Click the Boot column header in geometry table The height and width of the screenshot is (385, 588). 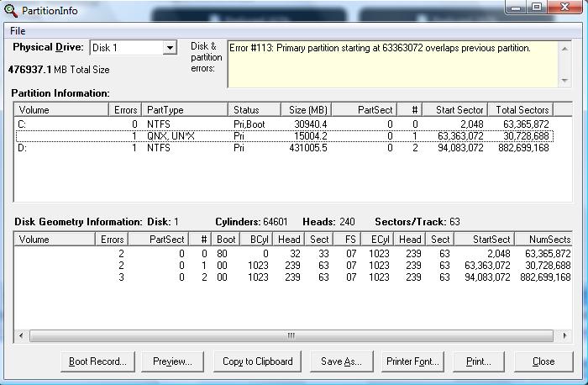[226, 240]
